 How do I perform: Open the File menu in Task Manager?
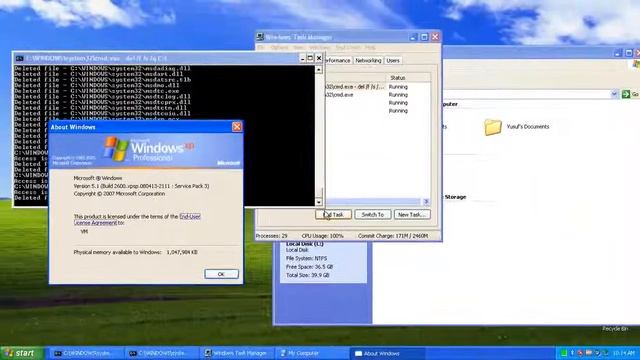261,48
